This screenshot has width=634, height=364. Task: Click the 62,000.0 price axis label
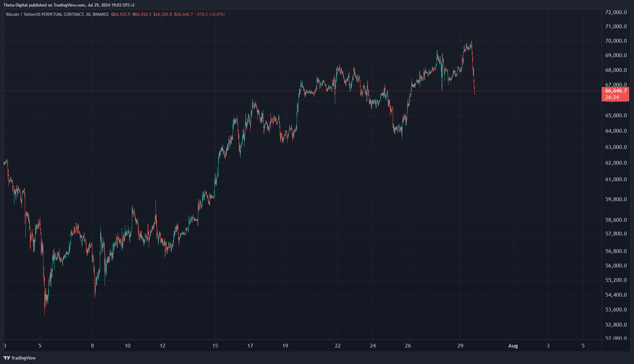(616, 163)
